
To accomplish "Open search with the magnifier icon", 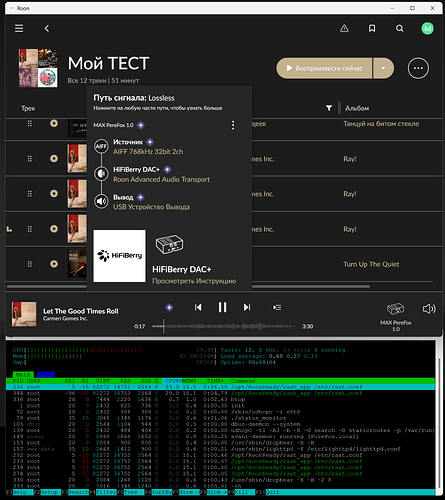I will (x=400, y=29).
